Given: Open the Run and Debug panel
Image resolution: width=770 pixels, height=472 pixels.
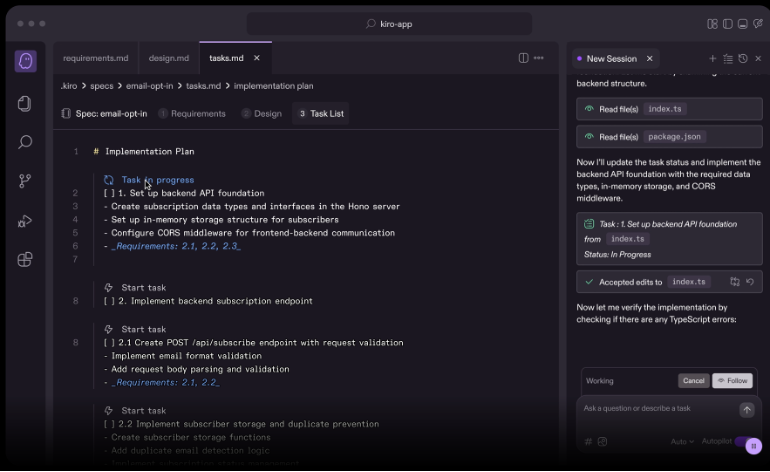Looking at the screenshot, I should [25, 221].
